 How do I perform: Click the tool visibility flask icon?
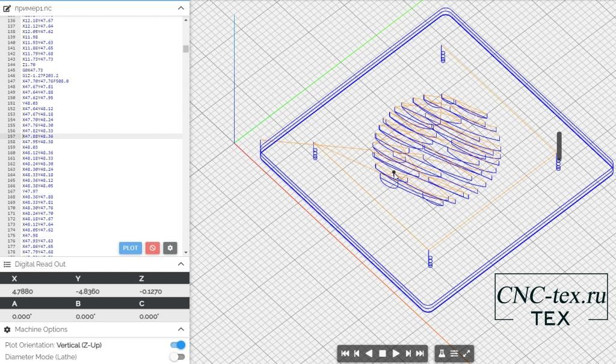coord(443,354)
